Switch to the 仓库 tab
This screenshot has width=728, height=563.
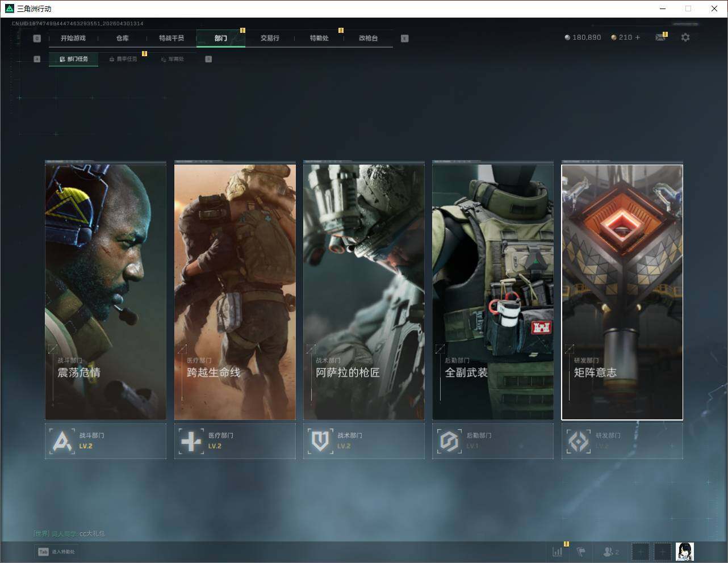[x=122, y=38]
